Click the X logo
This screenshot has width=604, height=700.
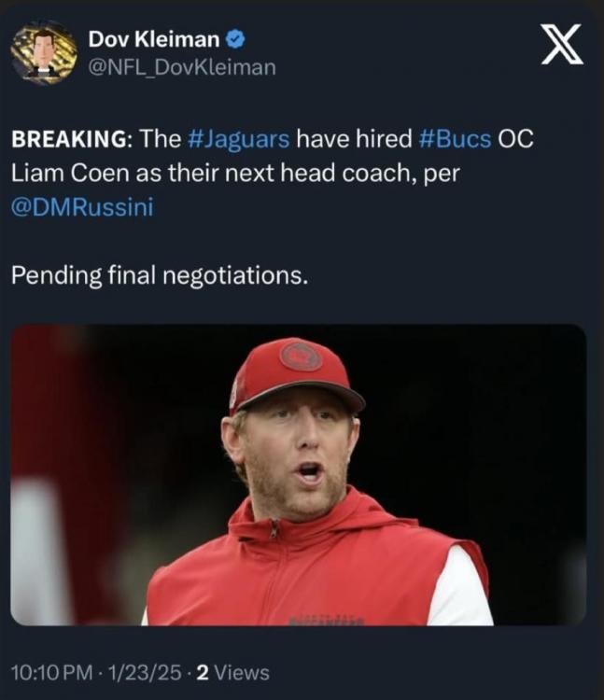pos(562,45)
